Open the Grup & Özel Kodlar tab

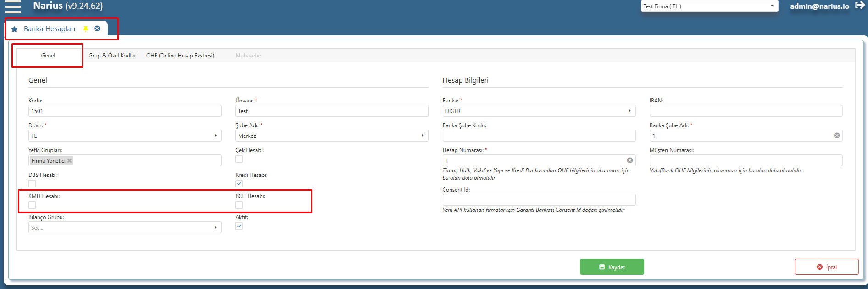[x=112, y=56]
